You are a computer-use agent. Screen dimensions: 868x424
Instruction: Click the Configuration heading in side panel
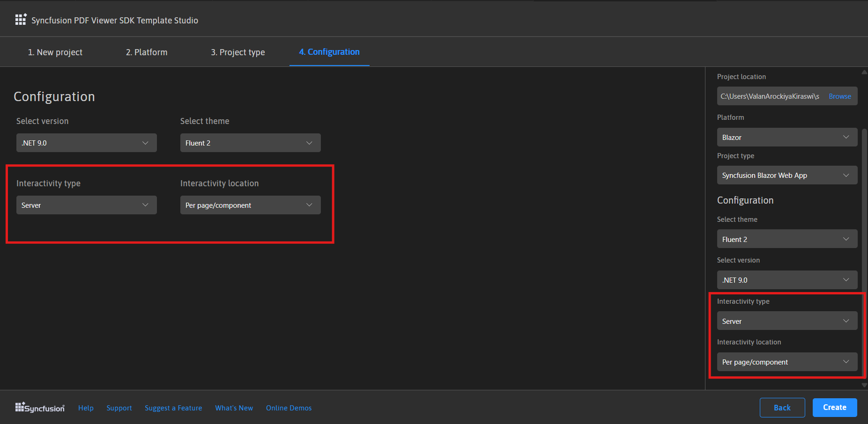[745, 200]
